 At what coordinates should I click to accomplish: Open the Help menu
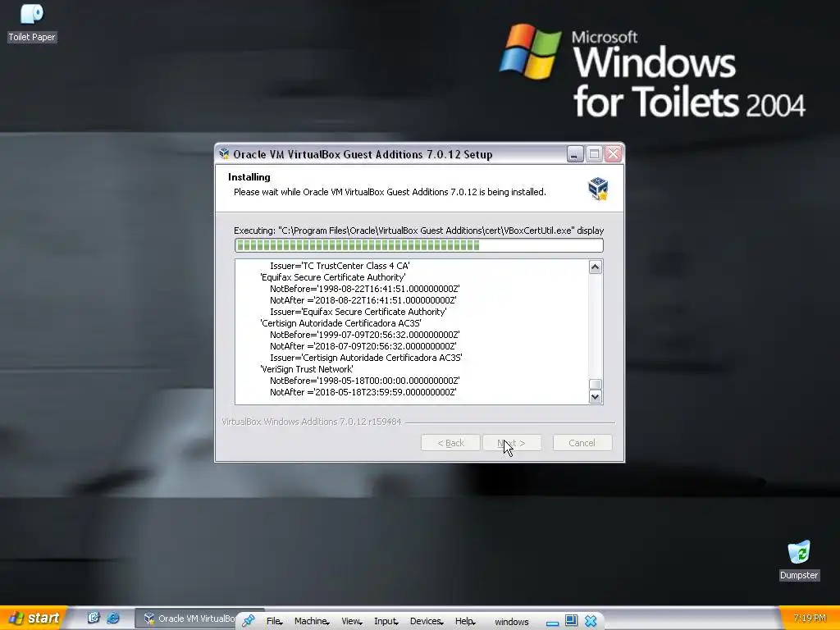tap(465, 622)
